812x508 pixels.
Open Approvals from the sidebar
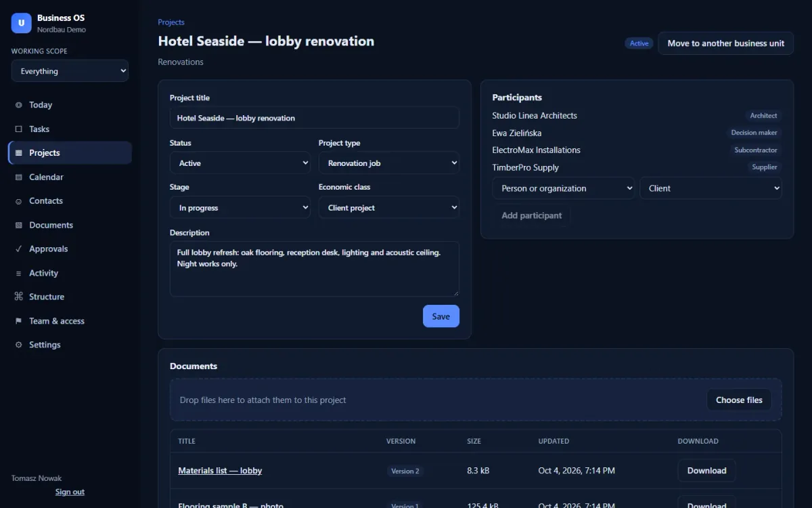70,249
